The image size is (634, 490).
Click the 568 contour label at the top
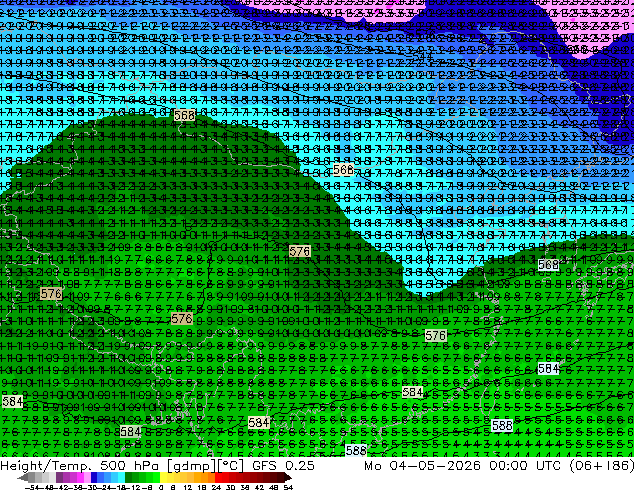[184, 115]
